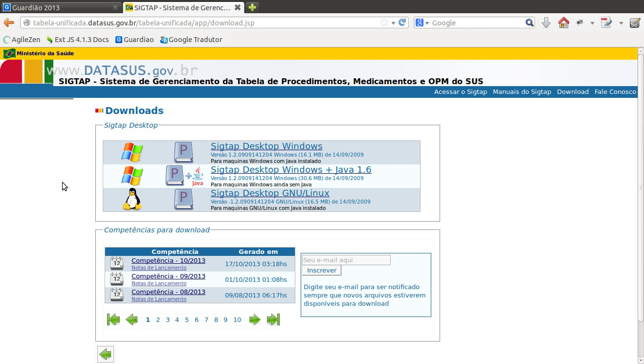Go to pagination page 2
Image resolution: width=644 pixels, height=364 pixels.
[158, 320]
